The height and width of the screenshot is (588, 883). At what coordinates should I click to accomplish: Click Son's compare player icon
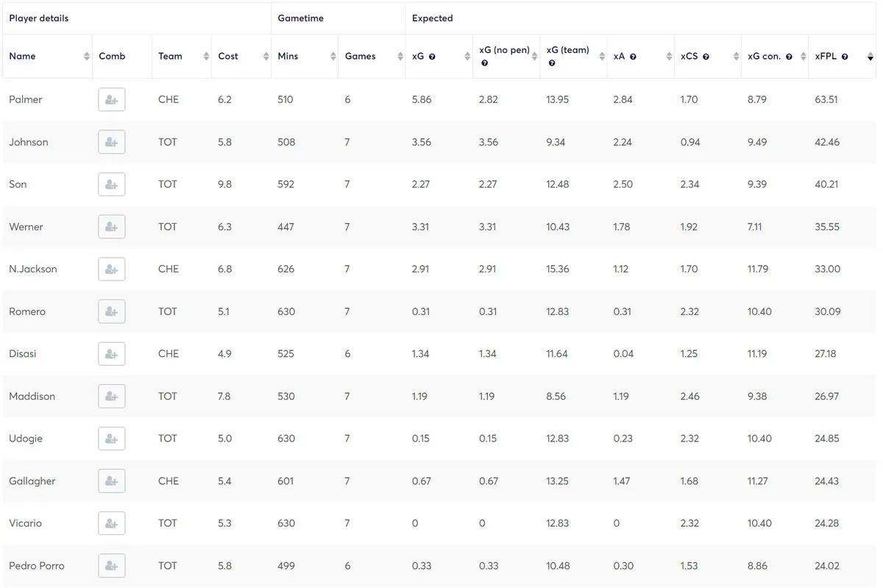tap(111, 184)
